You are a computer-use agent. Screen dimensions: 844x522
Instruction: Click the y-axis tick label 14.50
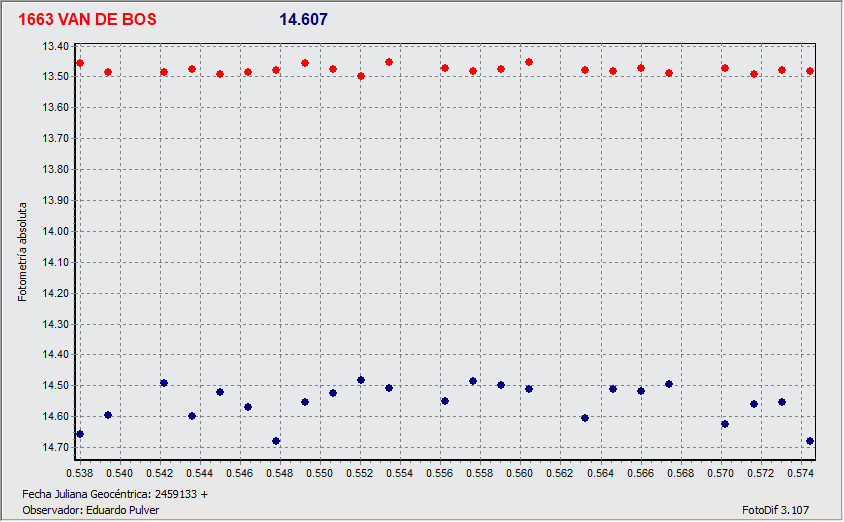click(x=55, y=386)
